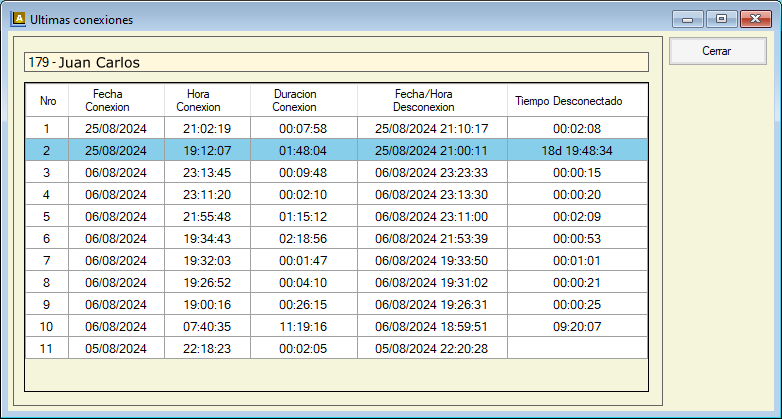Minimize the Ultimas conexiones window
Image resolution: width=782 pixels, height=419 pixels.
point(687,18)
